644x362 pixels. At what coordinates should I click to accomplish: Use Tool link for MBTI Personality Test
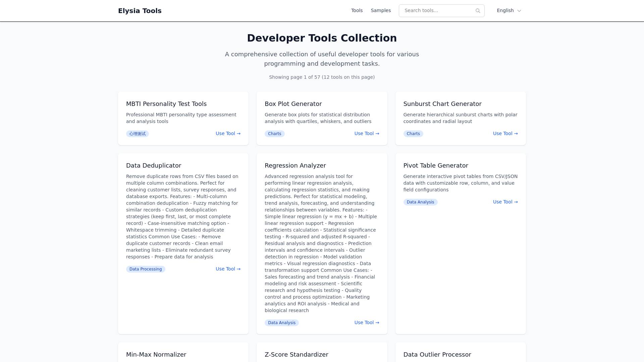click(x=228, y=133)
